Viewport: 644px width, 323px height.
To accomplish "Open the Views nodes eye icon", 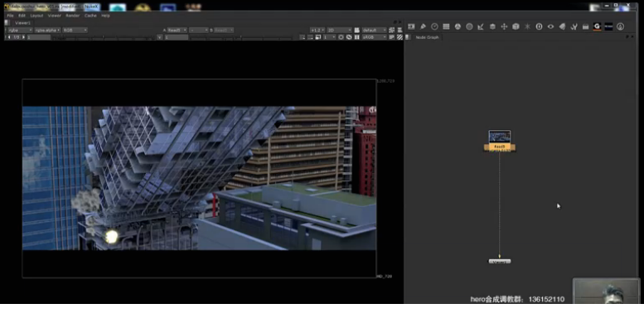I will 550,27.
